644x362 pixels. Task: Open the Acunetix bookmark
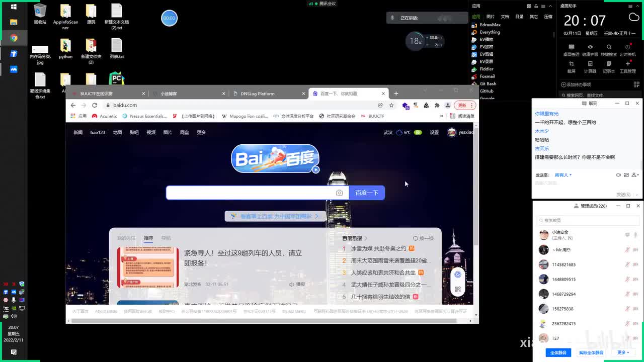pos(105,116)
